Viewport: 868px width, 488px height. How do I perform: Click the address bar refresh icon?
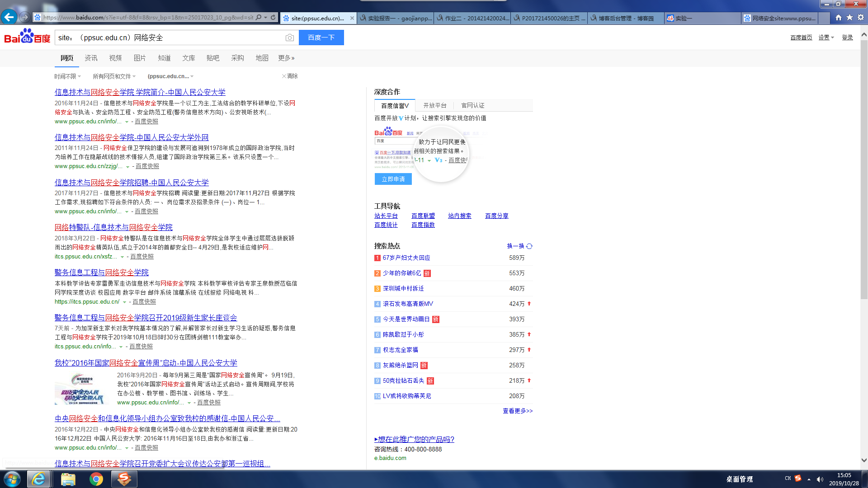[x=273, y=18]
